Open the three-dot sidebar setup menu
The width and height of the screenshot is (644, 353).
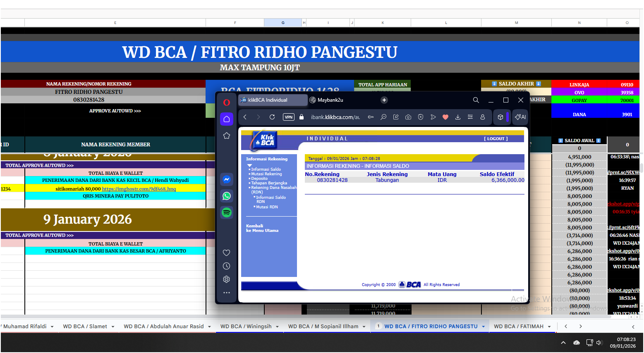coord(227,292)
